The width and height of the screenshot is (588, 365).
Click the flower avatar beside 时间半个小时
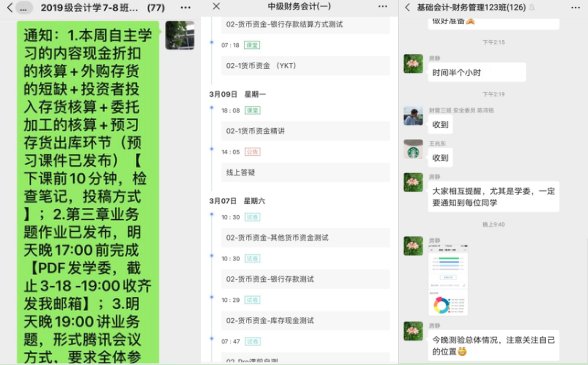point(413,63)
